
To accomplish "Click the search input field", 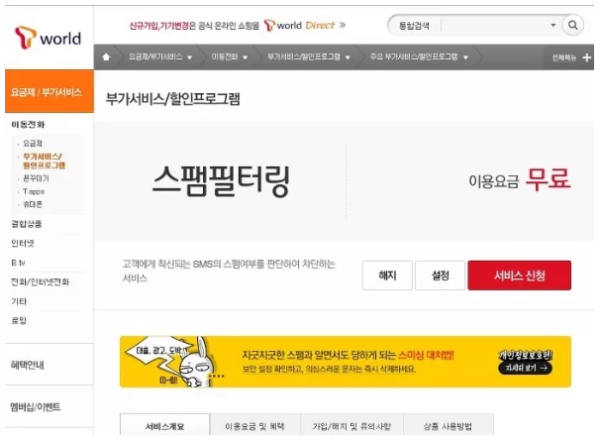I will 495,26.
